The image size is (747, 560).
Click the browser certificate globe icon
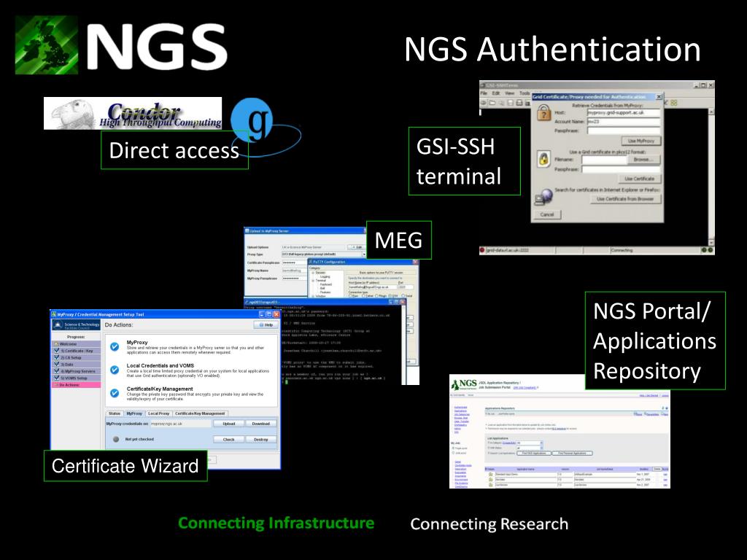[x=543, y=195]
